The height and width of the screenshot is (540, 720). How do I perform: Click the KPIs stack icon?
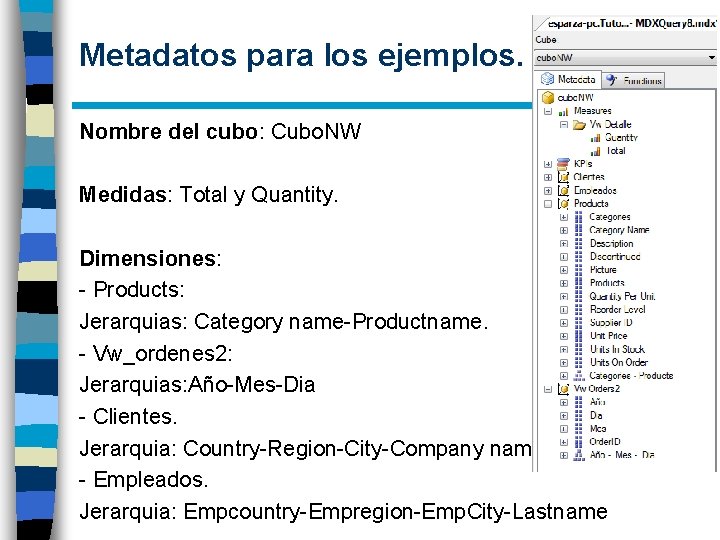click(563, 164)
